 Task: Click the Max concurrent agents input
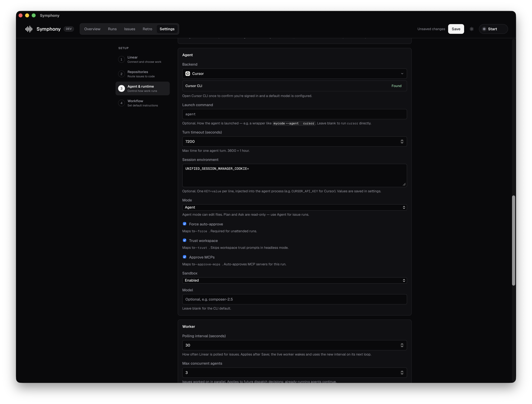294,373
